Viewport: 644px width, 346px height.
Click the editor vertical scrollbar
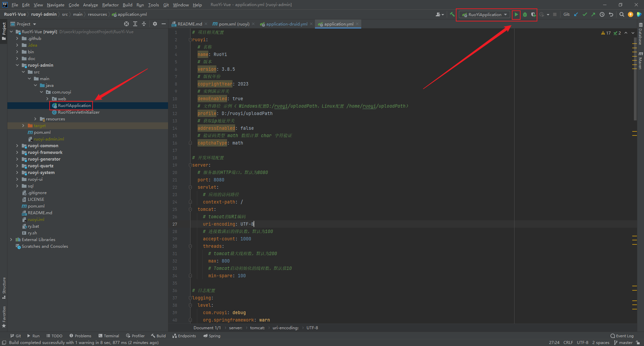(x=635, y=79)
